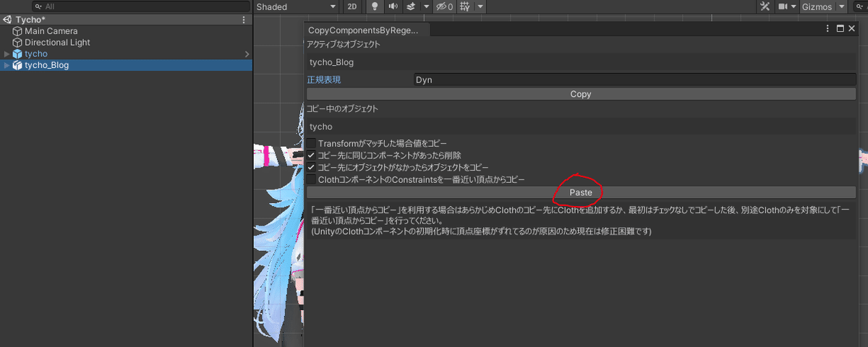
Task: Toggle scene grid icon
Action: click(465, 7)
